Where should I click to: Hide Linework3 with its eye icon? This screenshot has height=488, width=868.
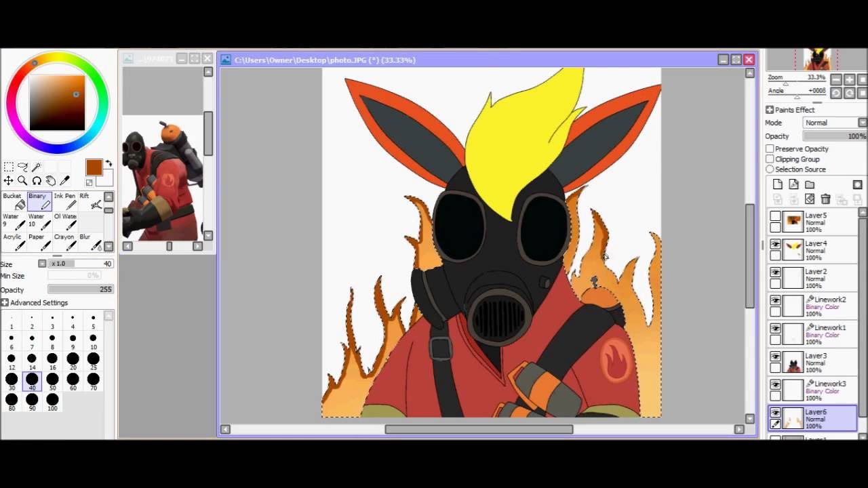pos(775,385)
